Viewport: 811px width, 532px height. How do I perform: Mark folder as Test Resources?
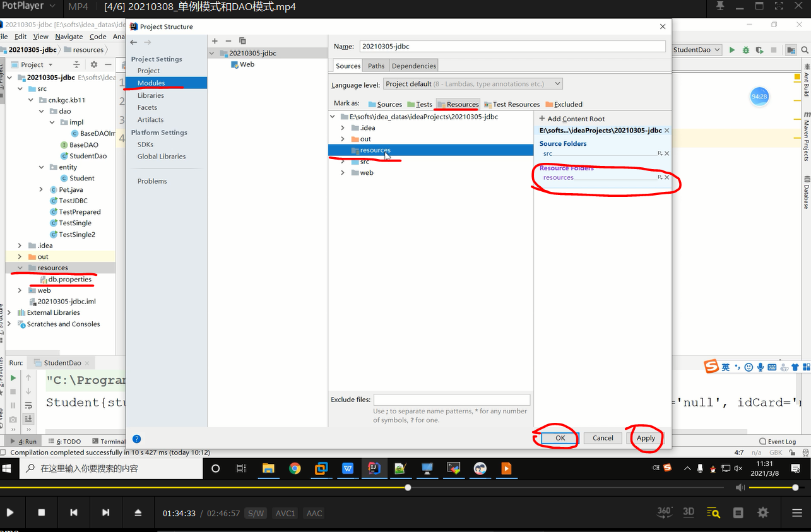click(512, 104)
